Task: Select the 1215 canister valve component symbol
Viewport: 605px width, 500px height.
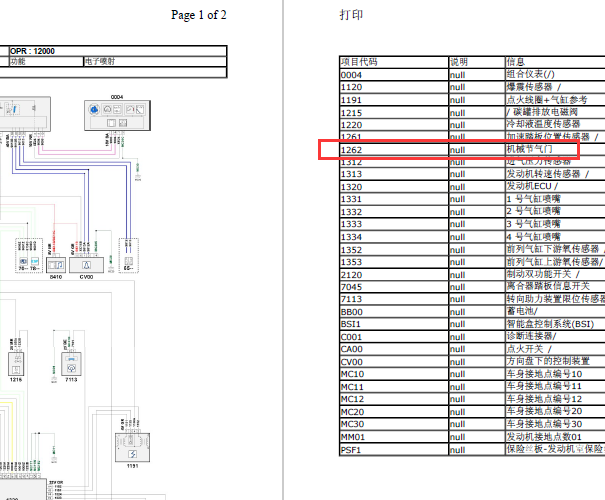Action: 15,363
